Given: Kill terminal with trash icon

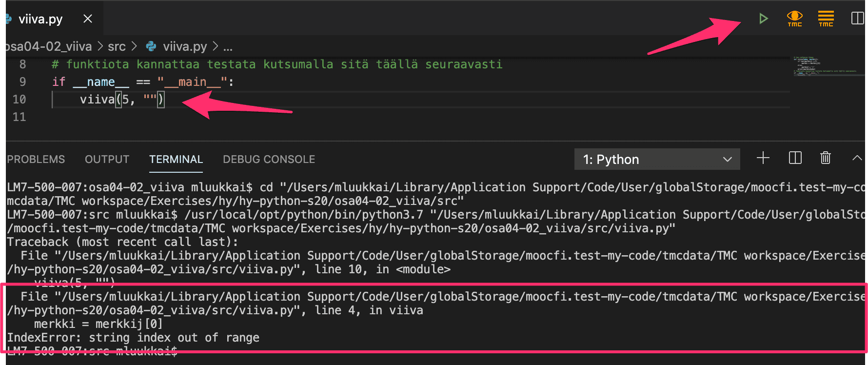Looking at the screenshot, I should (825, 158).
